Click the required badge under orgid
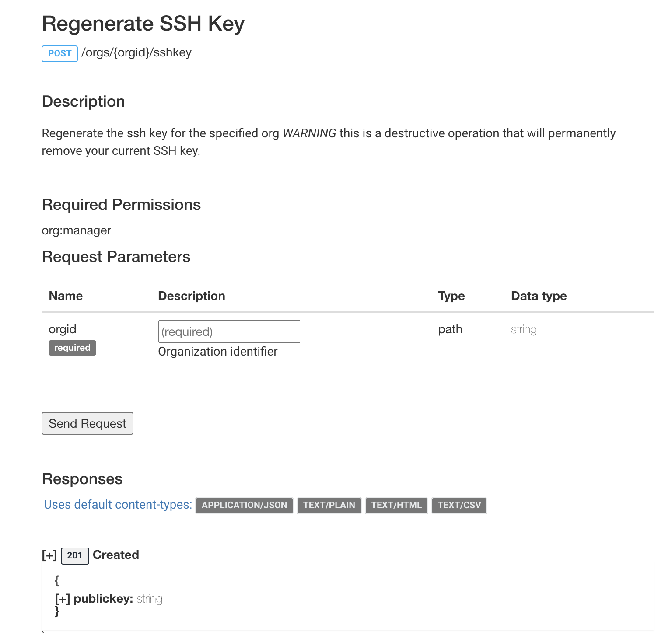This screenshot has width=672, height=635. point(72,348)
